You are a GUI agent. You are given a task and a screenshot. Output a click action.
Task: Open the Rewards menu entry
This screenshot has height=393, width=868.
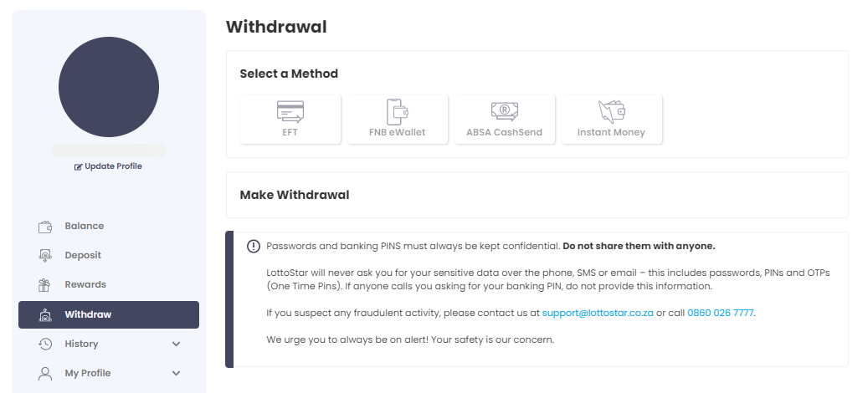pyautogui.click(x=85, y=284)
